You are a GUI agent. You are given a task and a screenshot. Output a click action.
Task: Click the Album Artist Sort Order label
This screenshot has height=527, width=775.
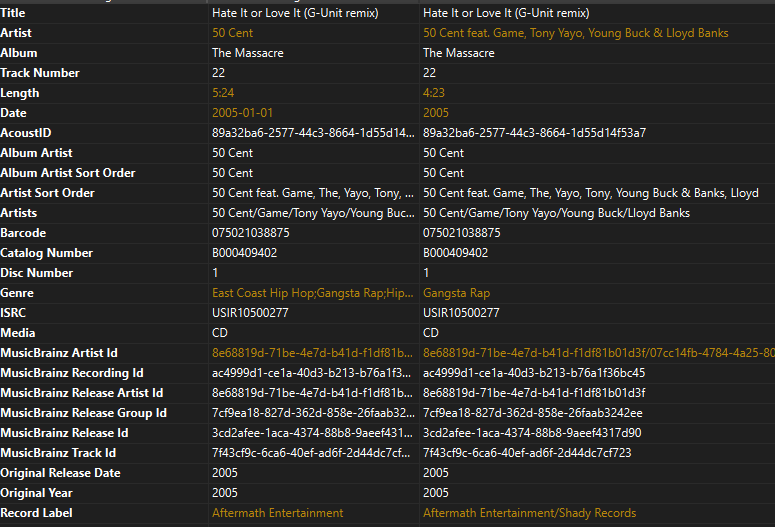[x=68, y=173]
